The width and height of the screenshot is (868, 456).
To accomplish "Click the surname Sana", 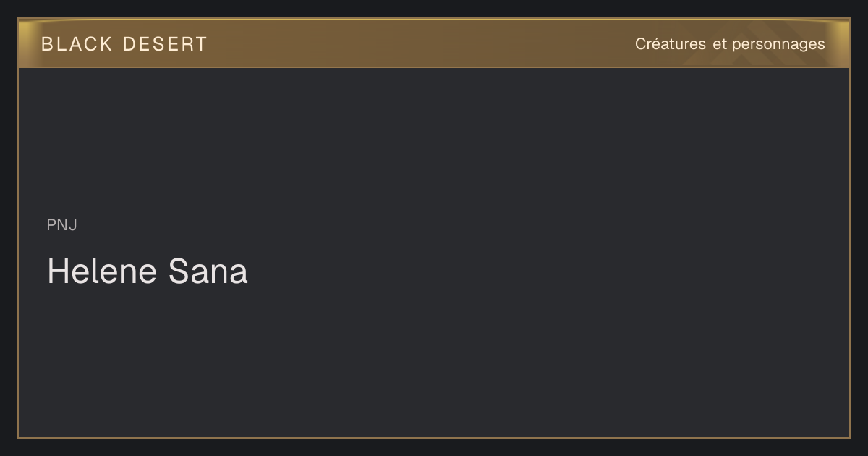I will [x=208, y=271].
